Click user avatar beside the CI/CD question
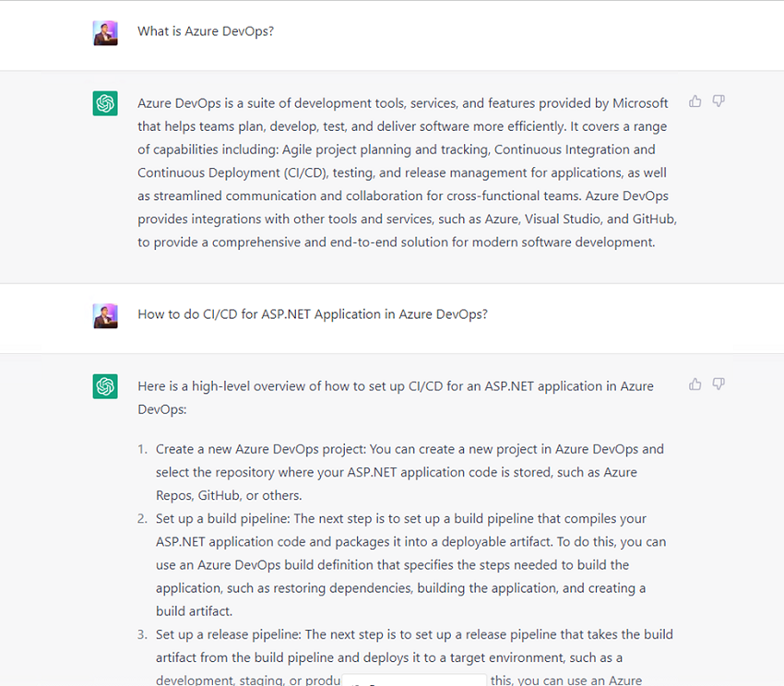 105,315
